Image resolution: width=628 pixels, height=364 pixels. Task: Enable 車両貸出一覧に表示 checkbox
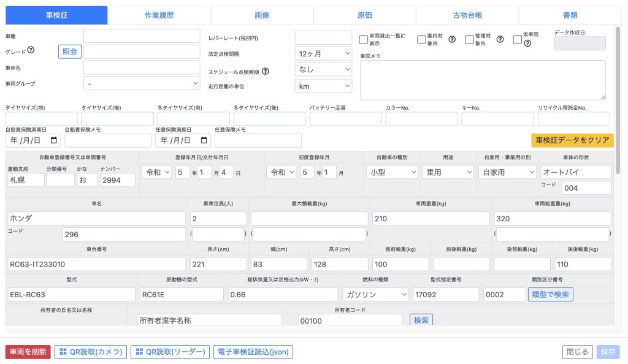click(364, 40)
